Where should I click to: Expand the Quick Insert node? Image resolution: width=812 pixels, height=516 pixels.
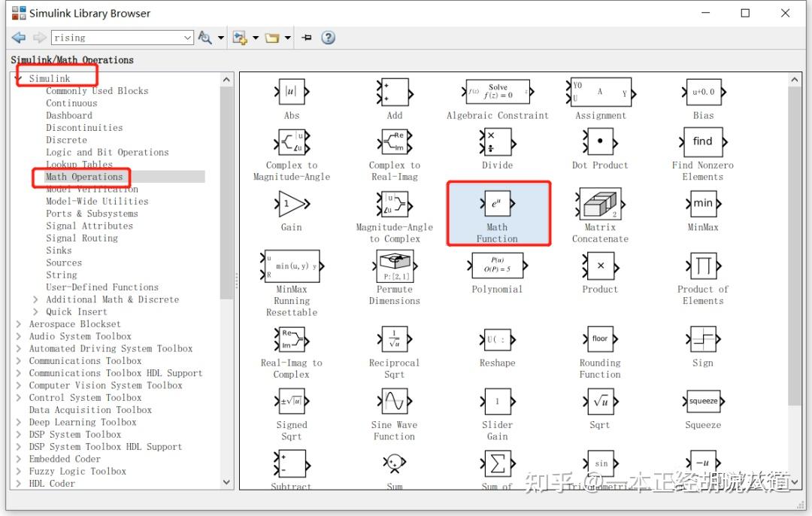tap(35, 312)
